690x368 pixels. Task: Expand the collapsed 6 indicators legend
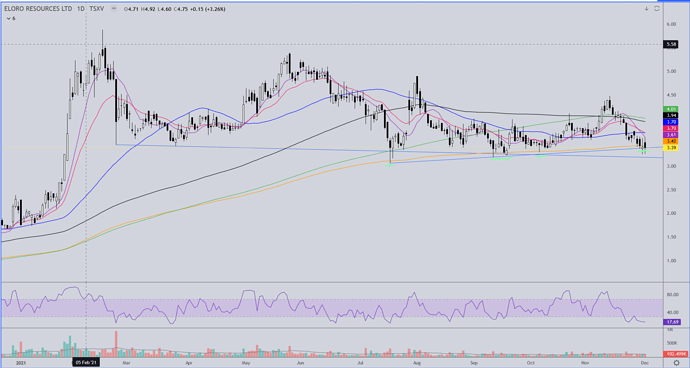[11, 18]
